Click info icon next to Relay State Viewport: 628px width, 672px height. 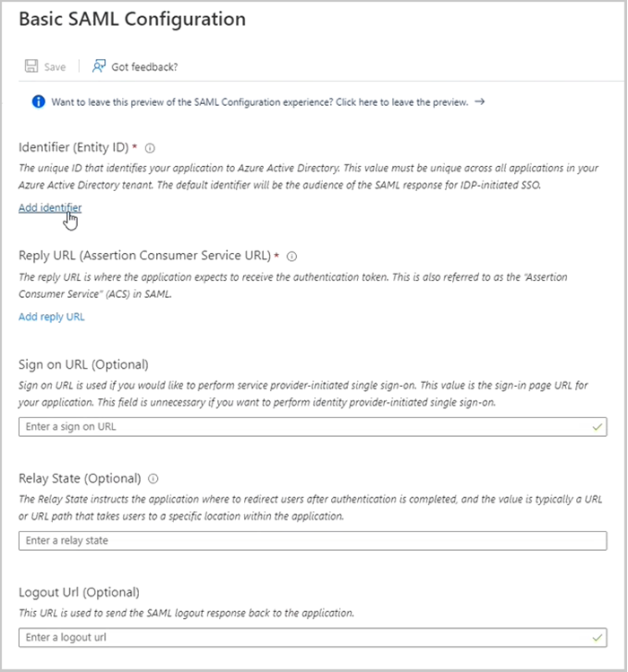tap(153, 479)
